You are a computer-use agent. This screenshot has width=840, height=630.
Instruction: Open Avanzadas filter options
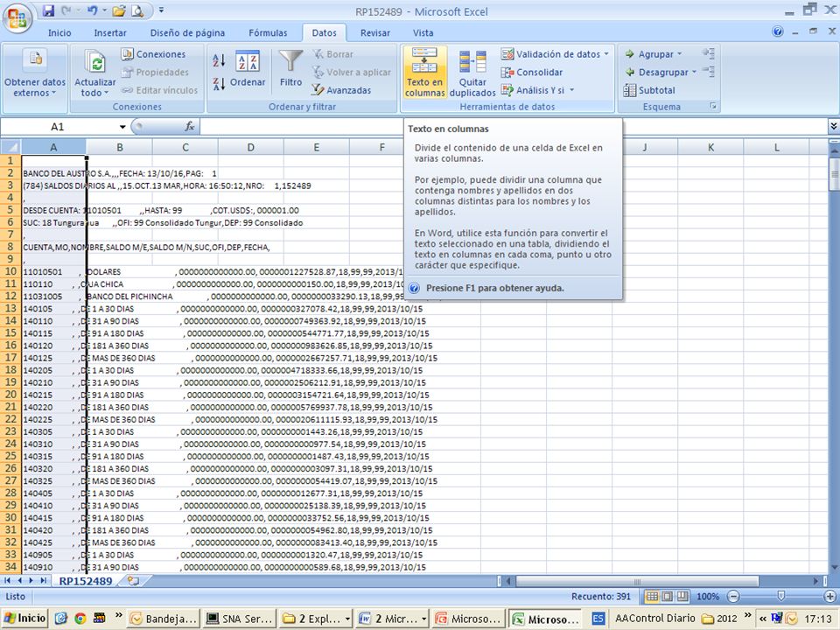(x=342, y=90)
